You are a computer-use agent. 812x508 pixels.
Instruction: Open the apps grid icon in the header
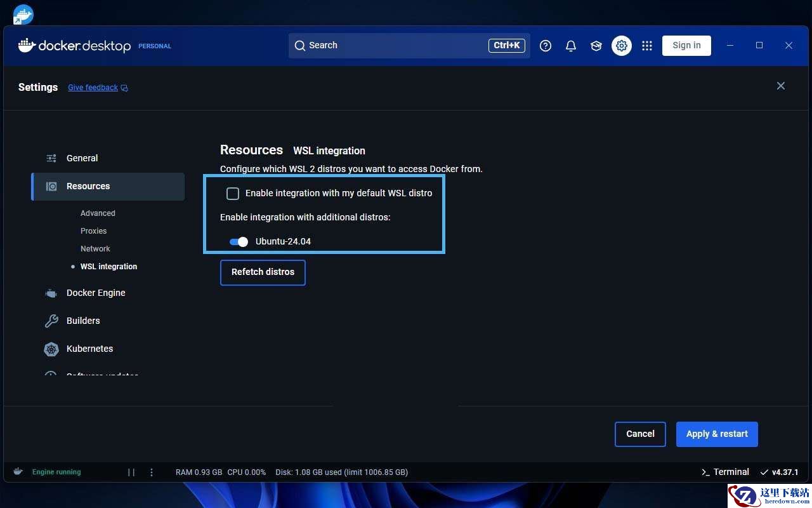[647, 46]
